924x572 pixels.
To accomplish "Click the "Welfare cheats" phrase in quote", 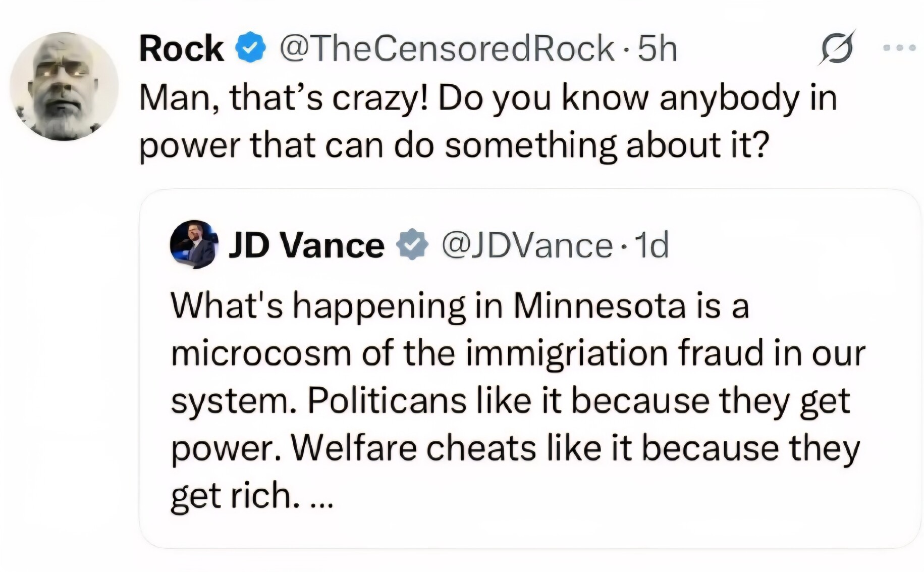I will 413,448.
